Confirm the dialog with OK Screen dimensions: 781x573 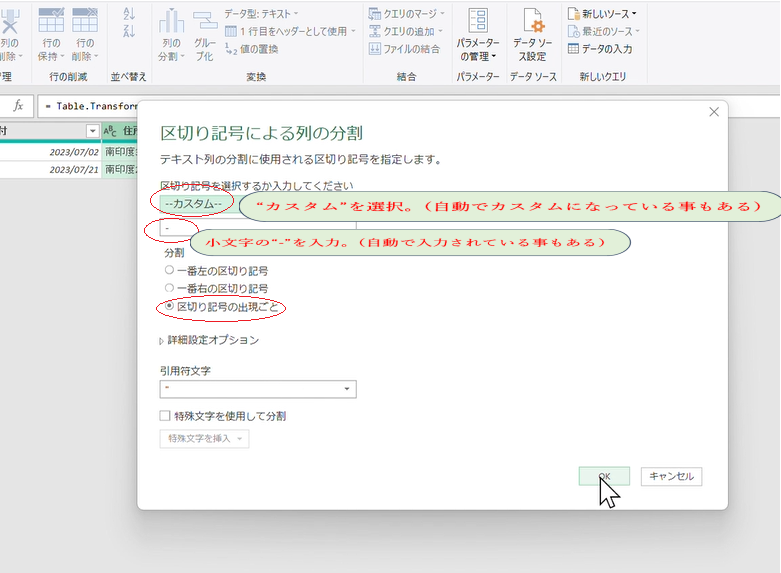tap(604, 476)
